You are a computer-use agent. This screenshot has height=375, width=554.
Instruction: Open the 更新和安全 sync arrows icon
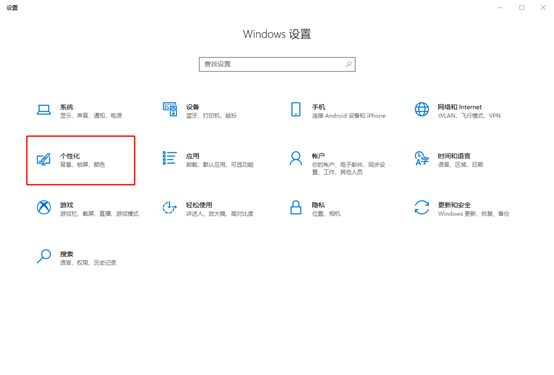[x=422, y=207]
